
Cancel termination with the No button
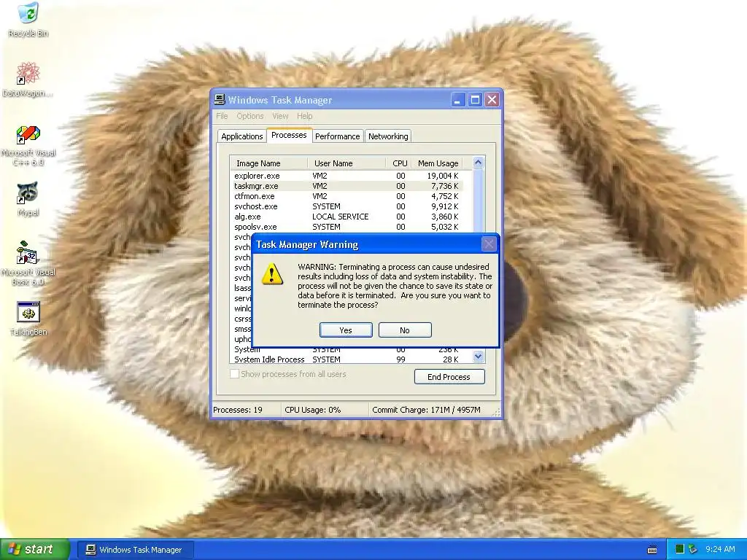[405, 330]
